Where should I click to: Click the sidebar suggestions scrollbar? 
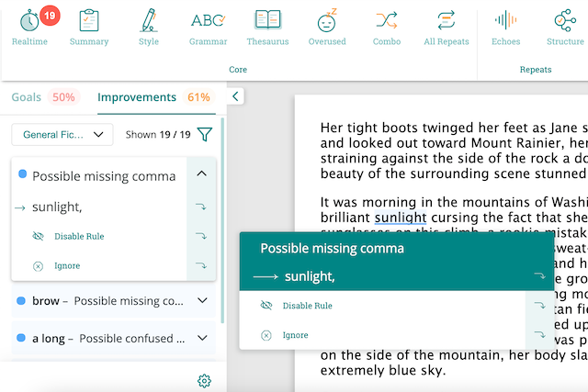click(x=222, y=221)
